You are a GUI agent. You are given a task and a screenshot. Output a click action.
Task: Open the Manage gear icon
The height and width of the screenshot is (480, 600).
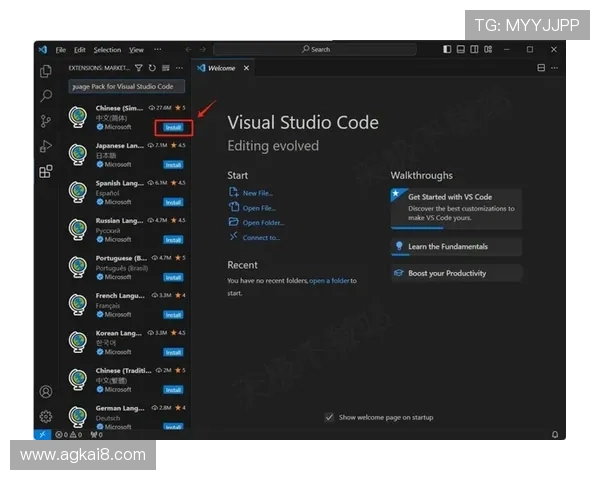point(45,416)
